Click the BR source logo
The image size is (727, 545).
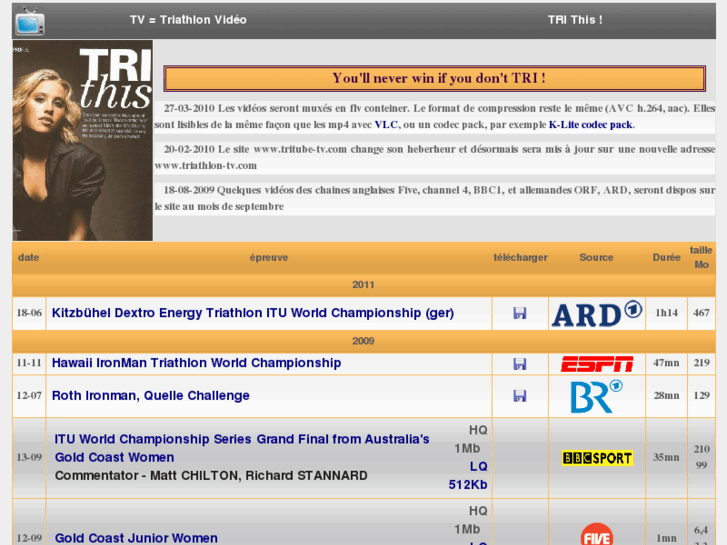(597, 397)
